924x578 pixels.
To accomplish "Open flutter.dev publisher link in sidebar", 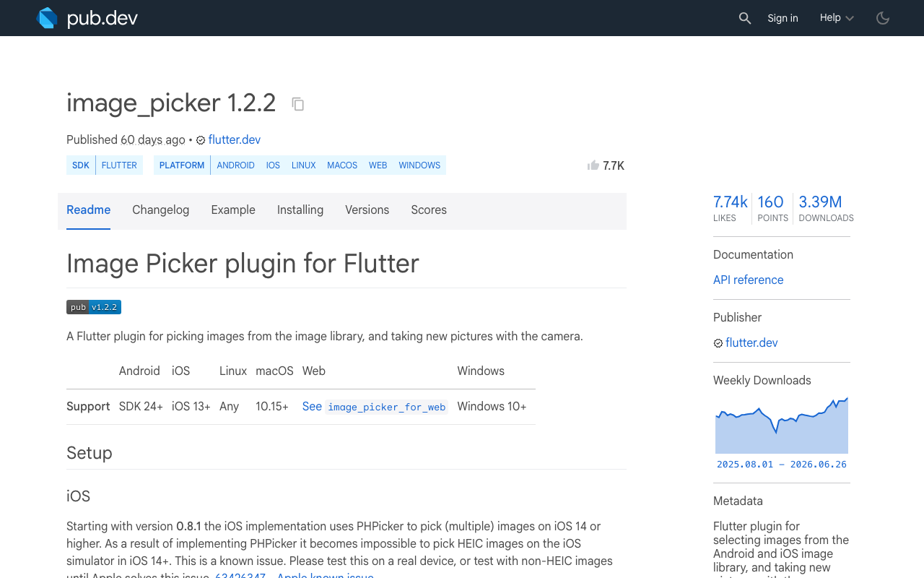I will pos(751,343).
